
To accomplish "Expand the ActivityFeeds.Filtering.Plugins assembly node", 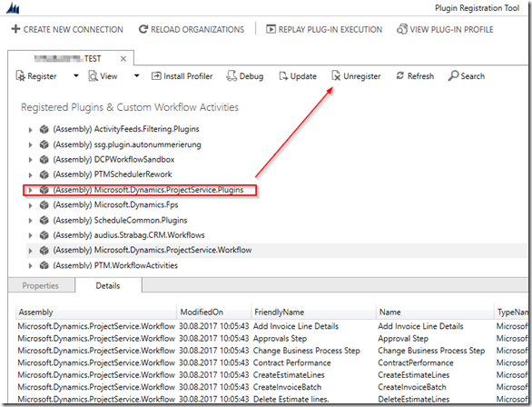I will click(30, 130).
